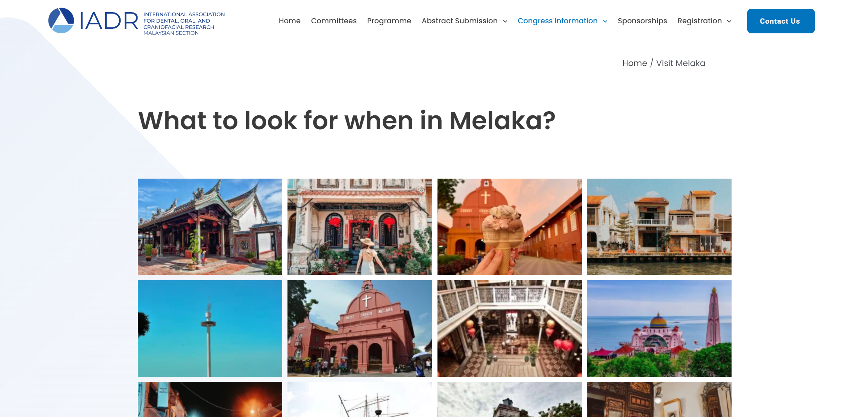View the Taming Sari tower photo
Screen dimensions: 868x417
point(210,328)
